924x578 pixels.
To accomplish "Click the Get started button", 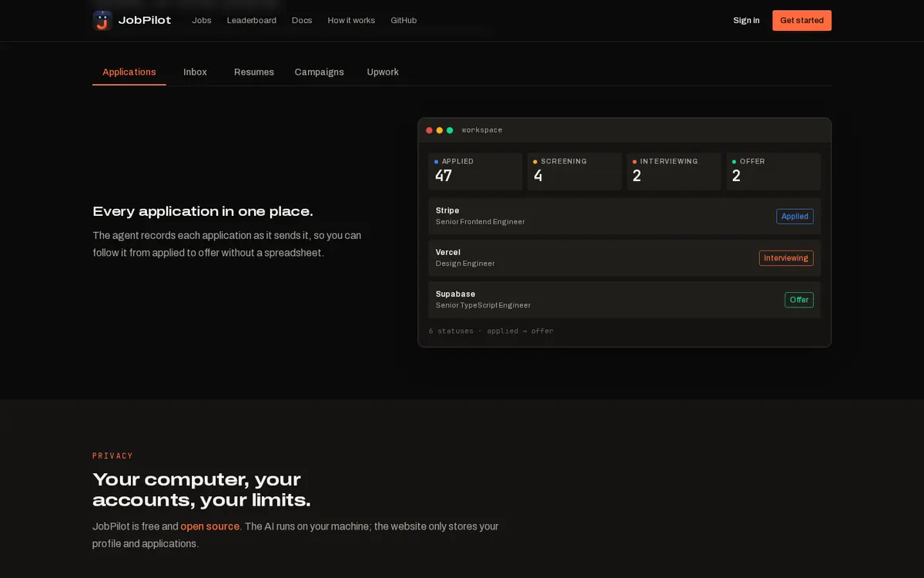I will pyautogui.click(x=802, y=21).
